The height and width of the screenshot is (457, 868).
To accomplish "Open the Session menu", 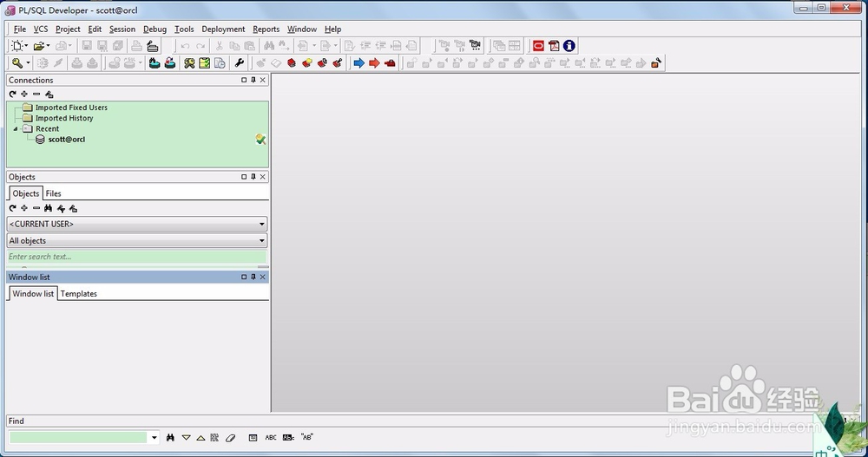I will pyautogui.click(x=122, y=29).
